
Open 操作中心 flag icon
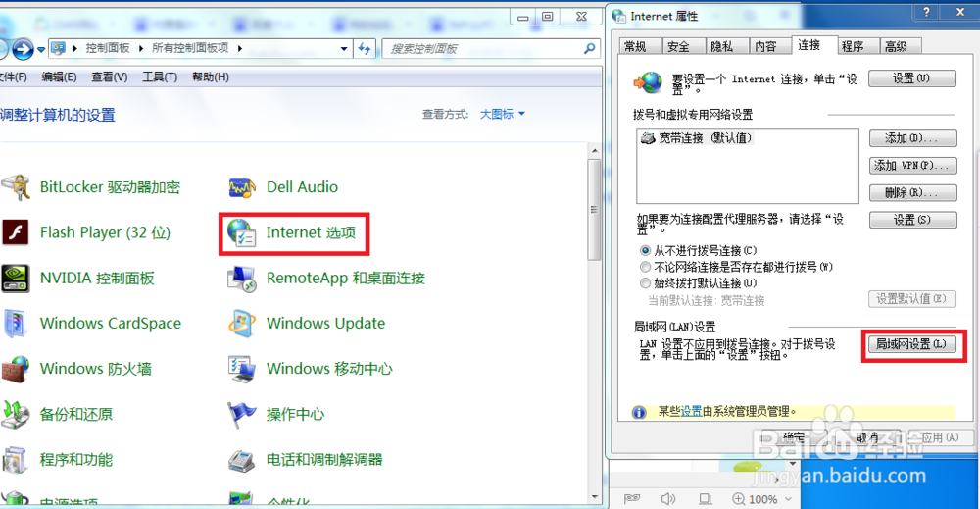pos(242,414)
